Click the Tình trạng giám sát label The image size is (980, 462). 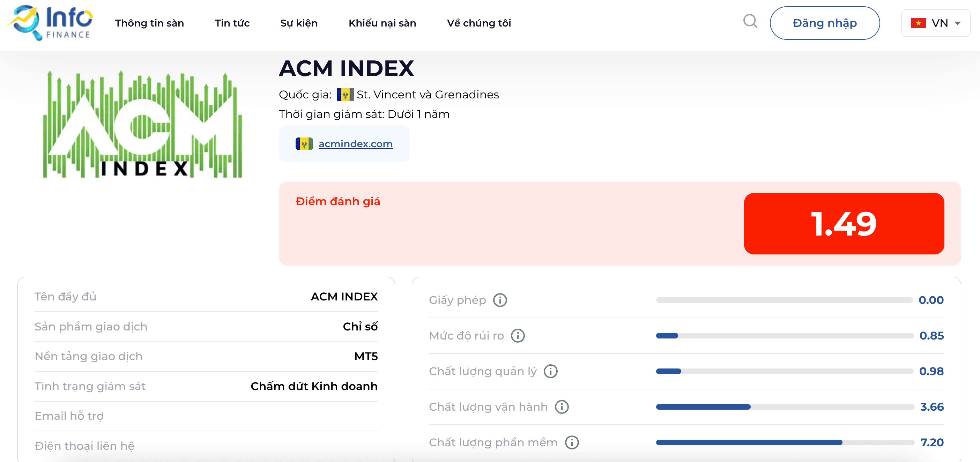pos(90,386)
